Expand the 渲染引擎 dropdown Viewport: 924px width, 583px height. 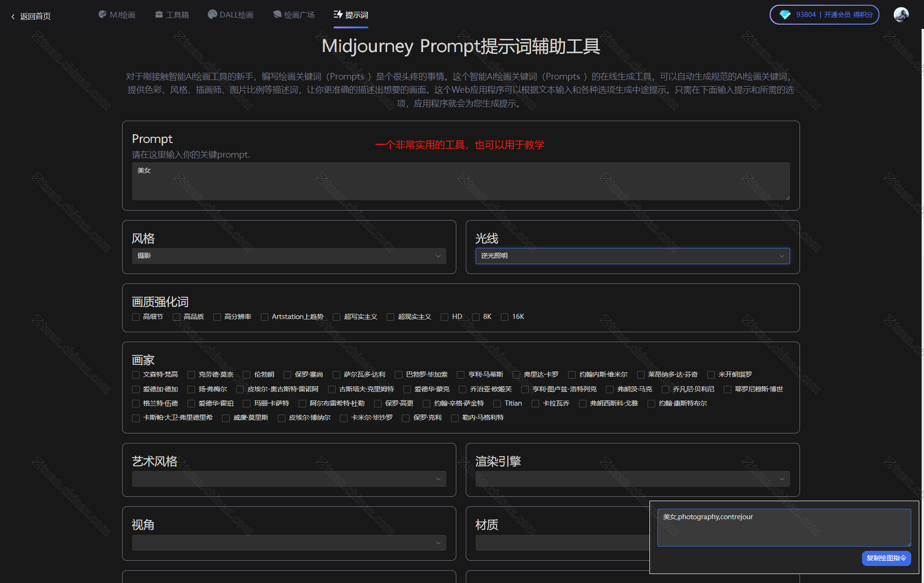[x=632, y=479]
